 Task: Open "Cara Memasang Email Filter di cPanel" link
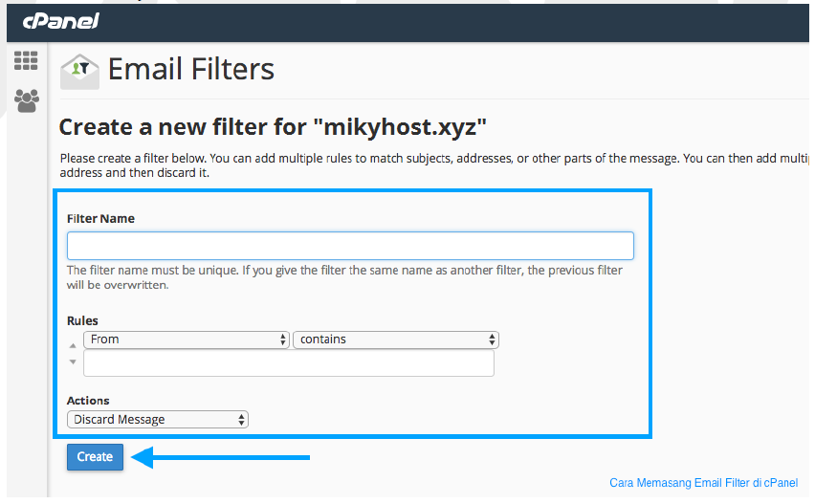(x=703, y=483)
